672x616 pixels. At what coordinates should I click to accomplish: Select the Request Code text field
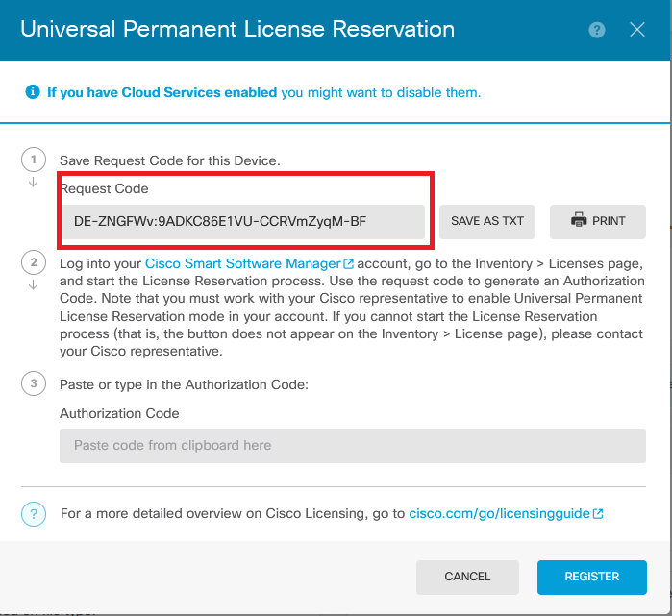point(243,221)
